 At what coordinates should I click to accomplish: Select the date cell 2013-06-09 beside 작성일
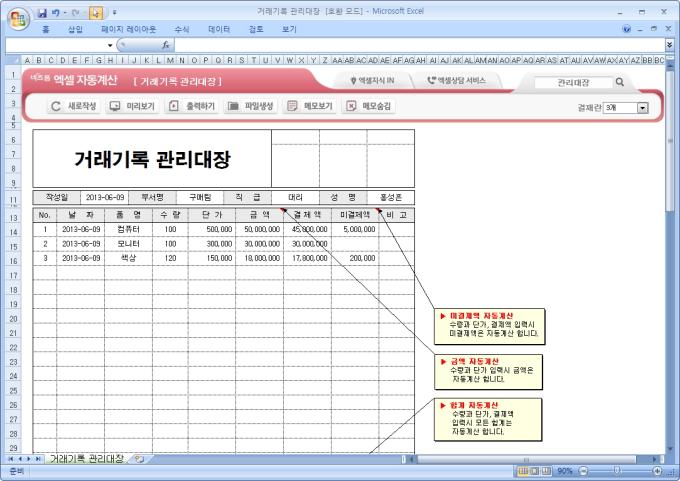tap(105, 198)
